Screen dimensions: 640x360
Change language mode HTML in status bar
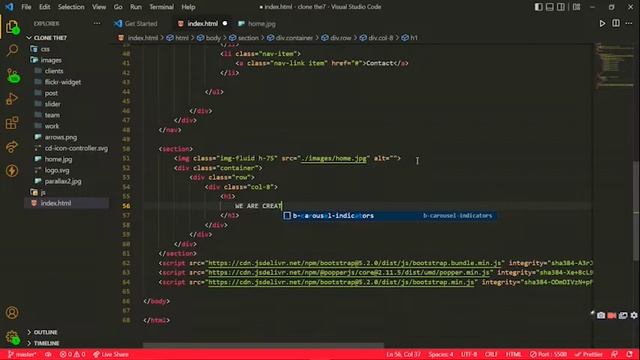click(513, 354)
